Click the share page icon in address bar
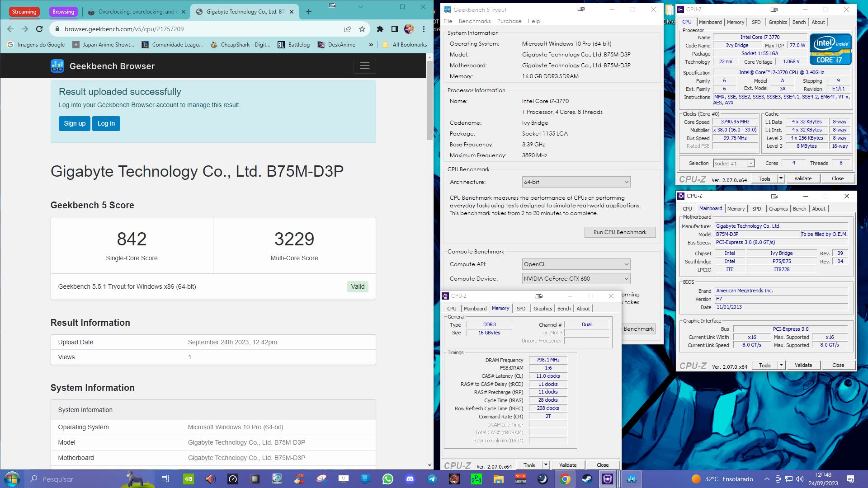 tap(348, 29)
